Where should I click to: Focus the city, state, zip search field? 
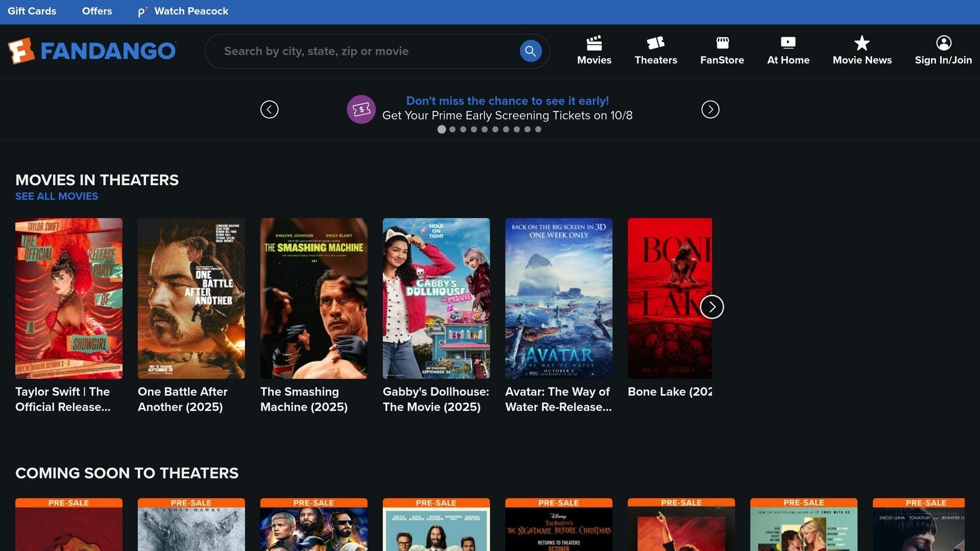364,51
